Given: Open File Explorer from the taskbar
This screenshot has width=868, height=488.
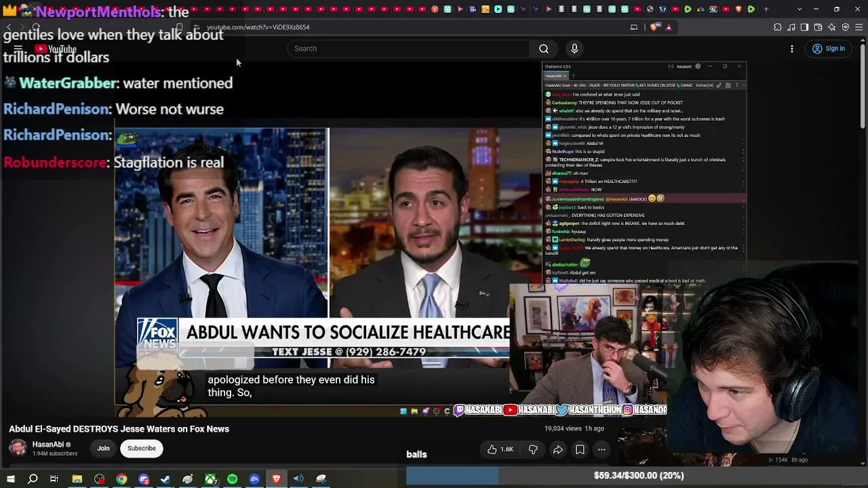Looking at the screenshot, I should (77, 479).
